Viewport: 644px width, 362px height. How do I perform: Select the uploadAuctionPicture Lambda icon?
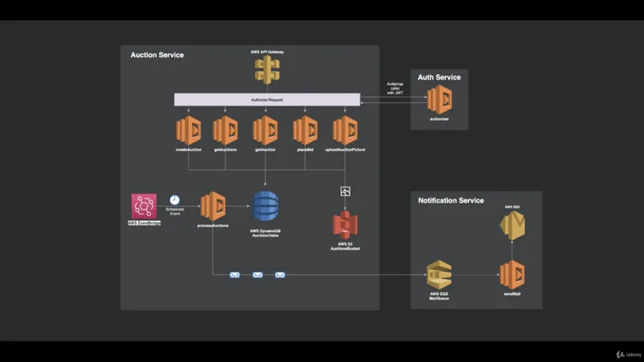[345, 131]
